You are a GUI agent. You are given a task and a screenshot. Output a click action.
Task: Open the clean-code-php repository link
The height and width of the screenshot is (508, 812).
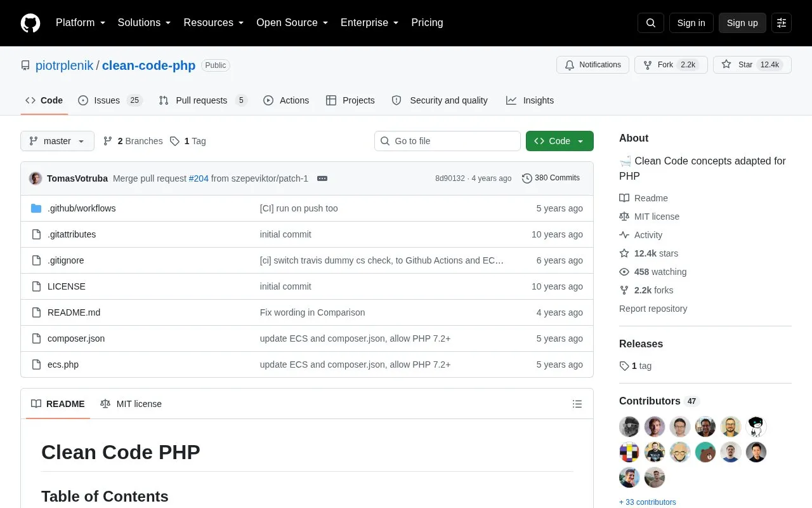[148, 65]
